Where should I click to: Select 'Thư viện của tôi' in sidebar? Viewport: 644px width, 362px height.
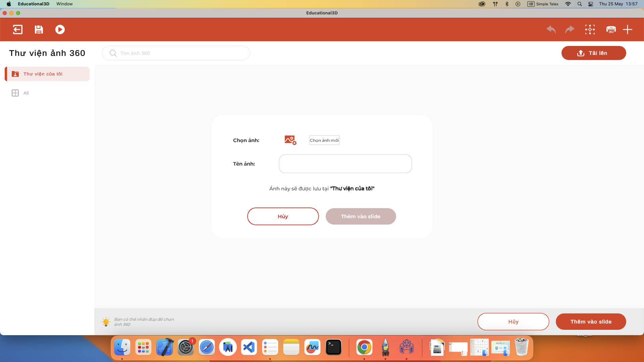47,74
